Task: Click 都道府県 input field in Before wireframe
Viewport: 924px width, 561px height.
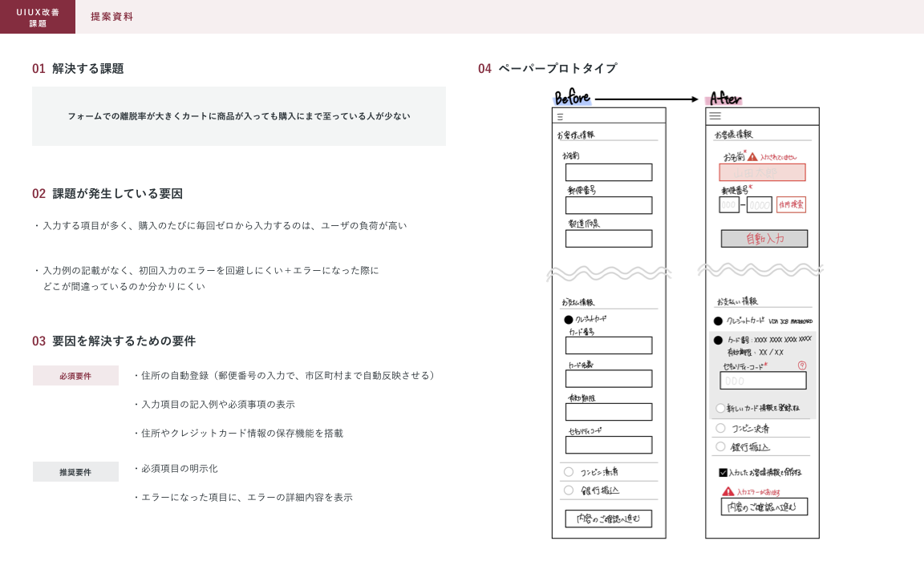Action: 609,238
